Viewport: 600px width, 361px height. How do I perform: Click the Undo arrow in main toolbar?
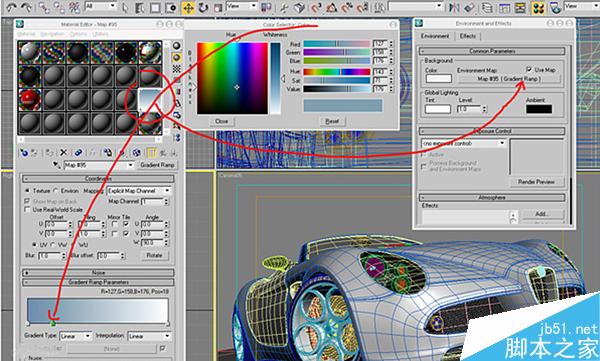tap(12, 7)
